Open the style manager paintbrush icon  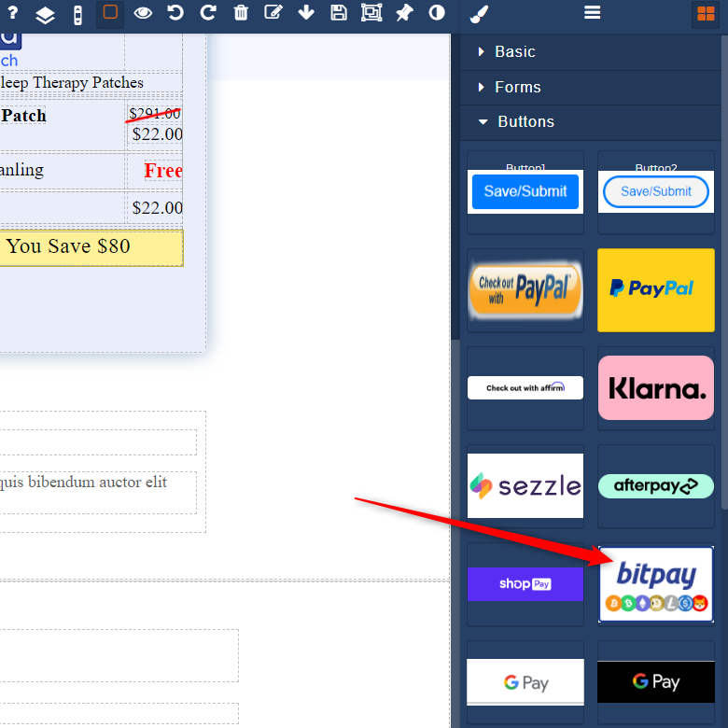point(478,13)
